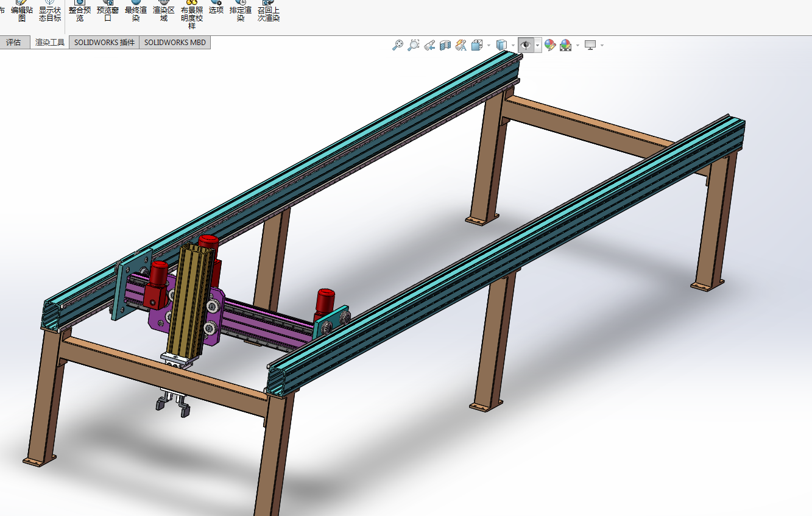Click 排定渲染 schedule render
The width and height of the screenshot is (812, 516).
(241, 10)
